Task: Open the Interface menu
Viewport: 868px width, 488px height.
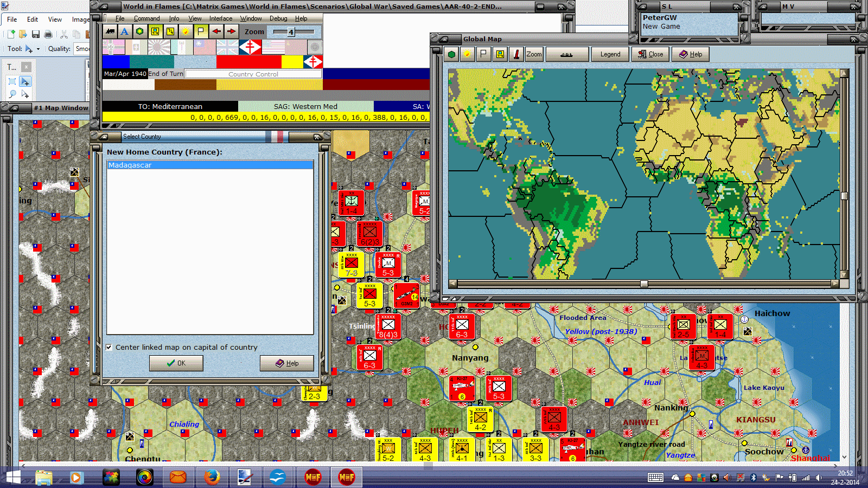Action: point(221,18)
